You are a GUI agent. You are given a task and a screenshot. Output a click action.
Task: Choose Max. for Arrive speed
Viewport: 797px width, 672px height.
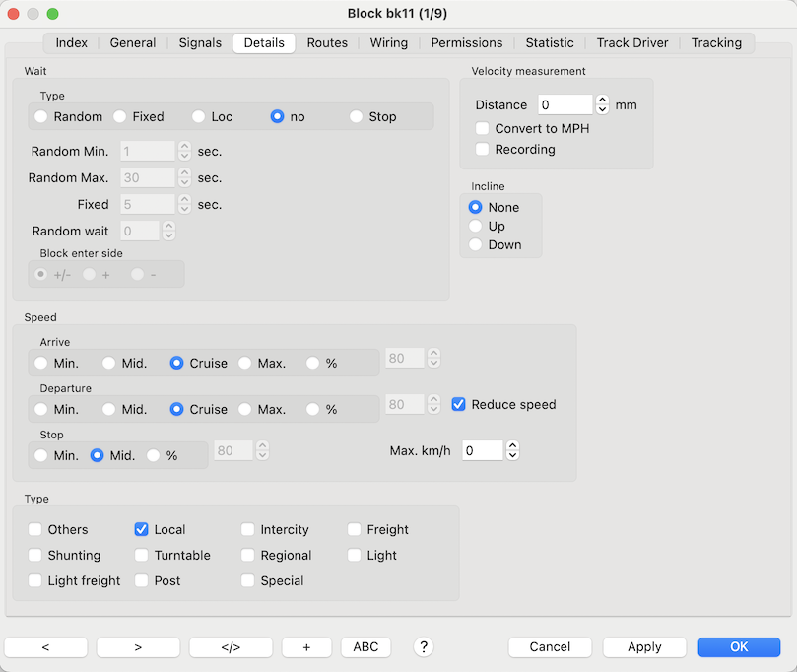(x=245, y=364)
